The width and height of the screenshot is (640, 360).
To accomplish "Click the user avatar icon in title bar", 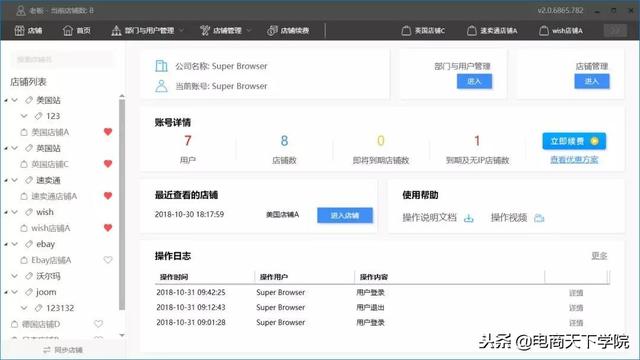I will [x=20, y=11].
